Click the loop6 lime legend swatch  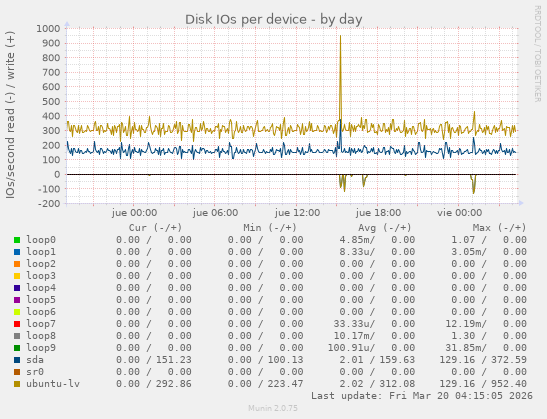pyautogui.click(x=17, y=312)
